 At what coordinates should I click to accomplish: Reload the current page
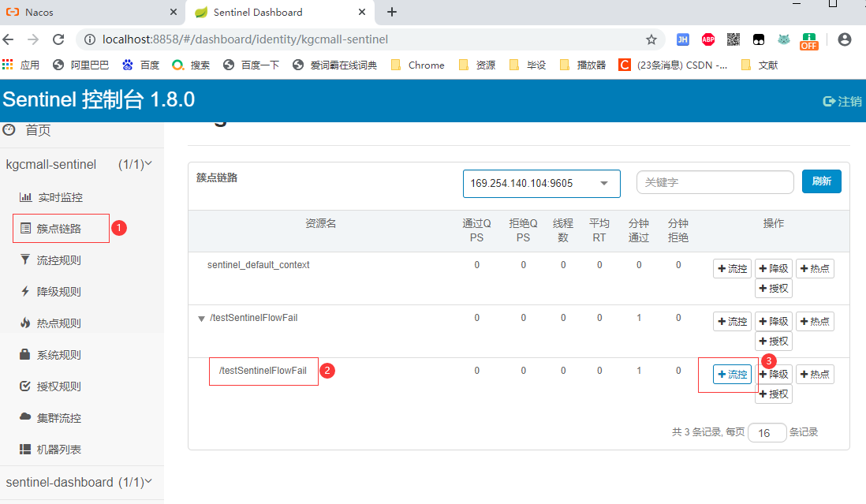[x=58, y=39]
